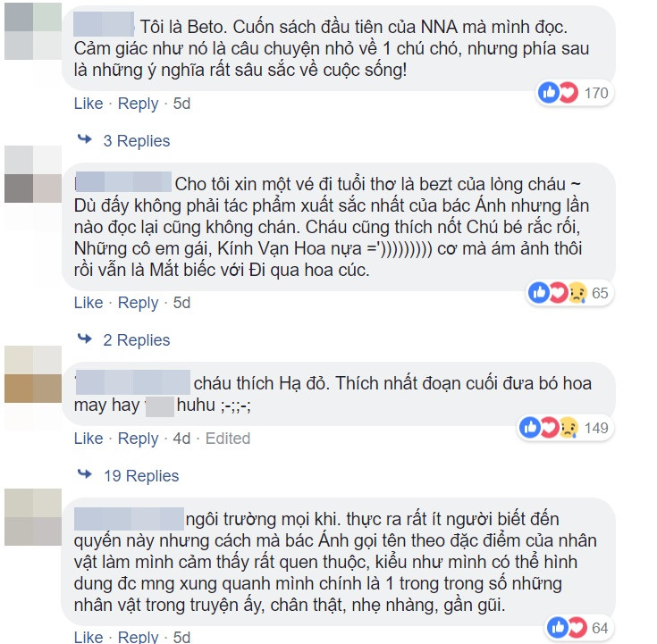This screenshot has height=644, width=657.
Task: Reply to the Tôi là Beto comment
Action: tap(139, 104)
